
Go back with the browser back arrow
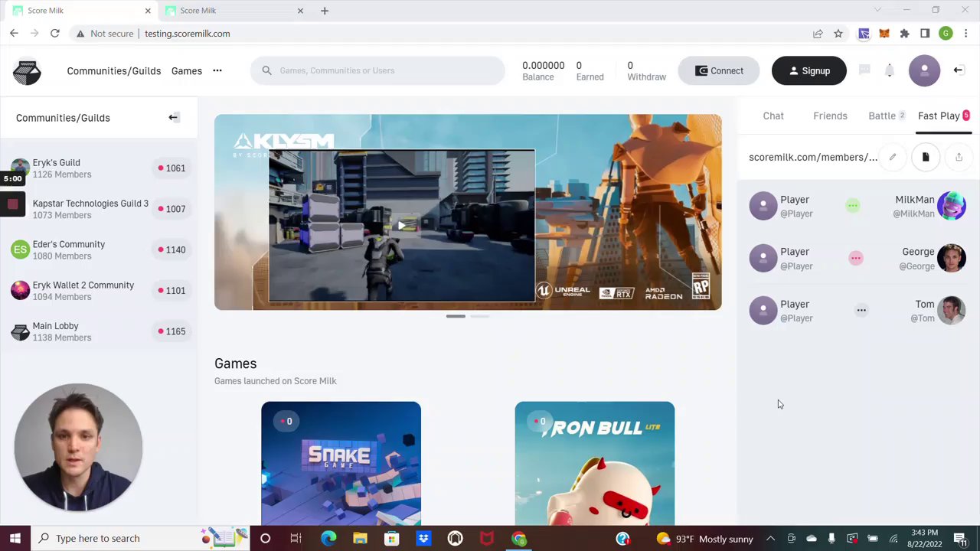click(x=14, y=34)
